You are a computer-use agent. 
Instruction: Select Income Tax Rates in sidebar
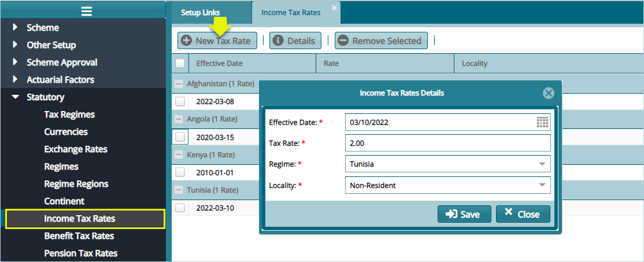pyautogui.click(x=86, y=219)
